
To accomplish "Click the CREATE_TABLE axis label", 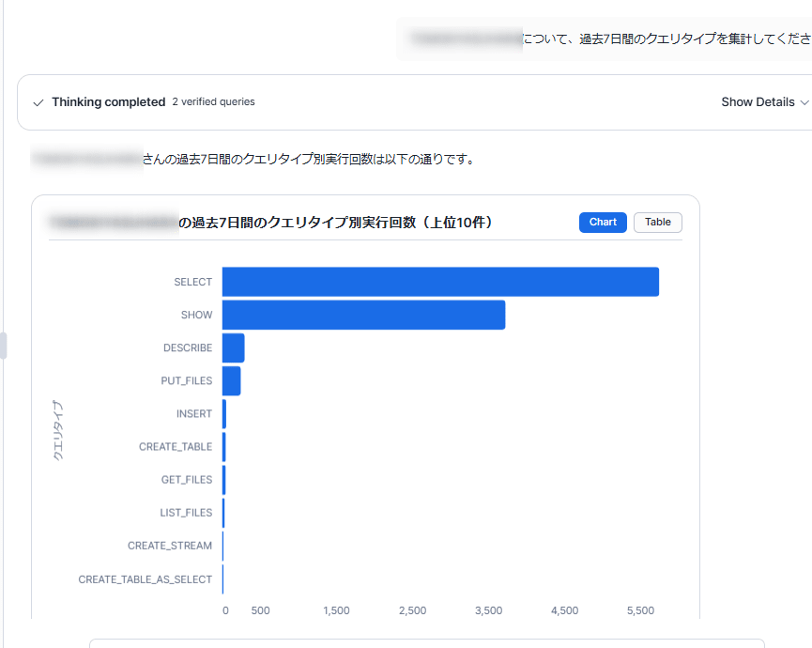I will 176,447.
